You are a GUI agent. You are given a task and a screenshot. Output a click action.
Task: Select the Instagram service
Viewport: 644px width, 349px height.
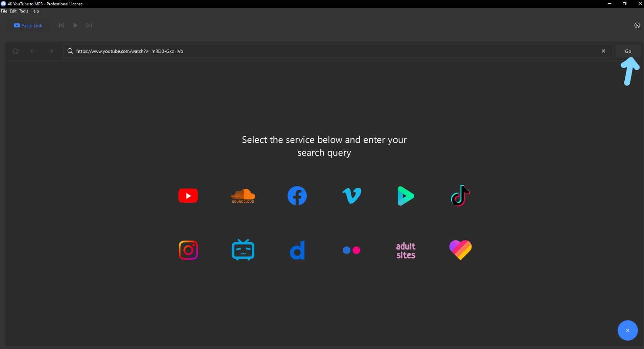(x=188, y=250)
